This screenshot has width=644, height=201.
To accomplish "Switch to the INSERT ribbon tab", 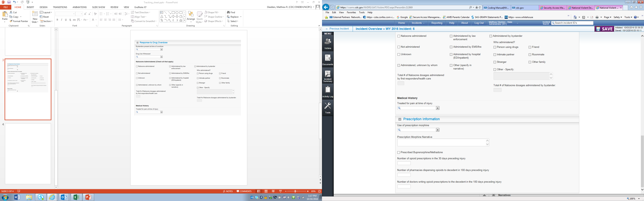I will [30, 7].
